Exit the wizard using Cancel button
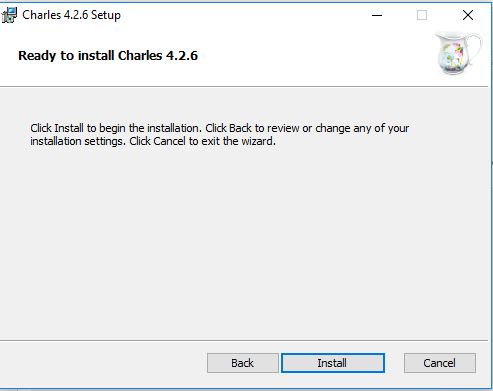This screenshot has height=391, width=493. [x=440, y=363]
